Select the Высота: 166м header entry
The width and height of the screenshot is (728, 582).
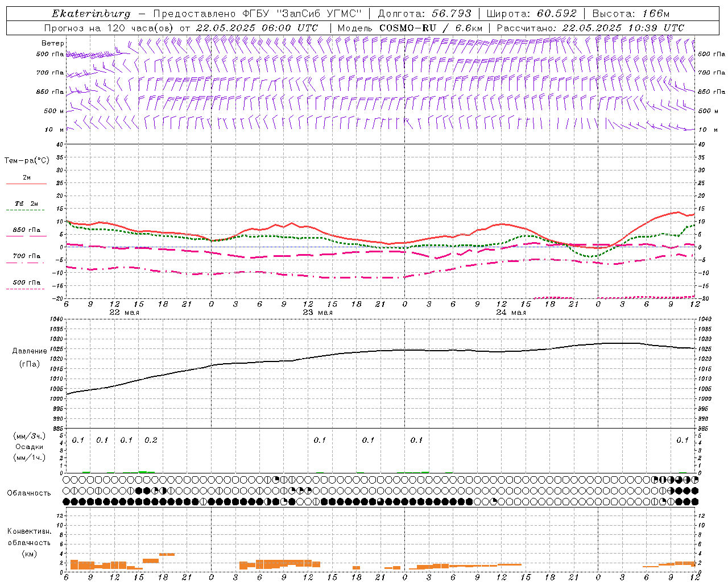pos(631,14)
